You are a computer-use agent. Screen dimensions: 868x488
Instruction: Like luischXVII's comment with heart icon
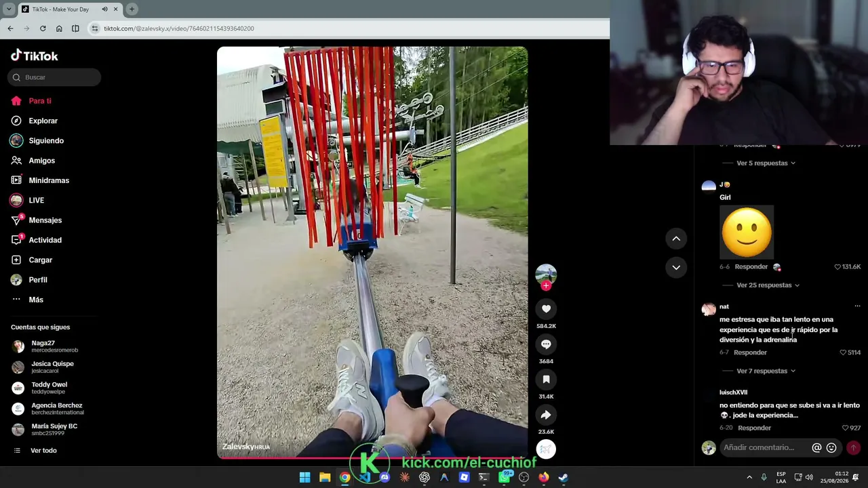(x=845, y=428)
